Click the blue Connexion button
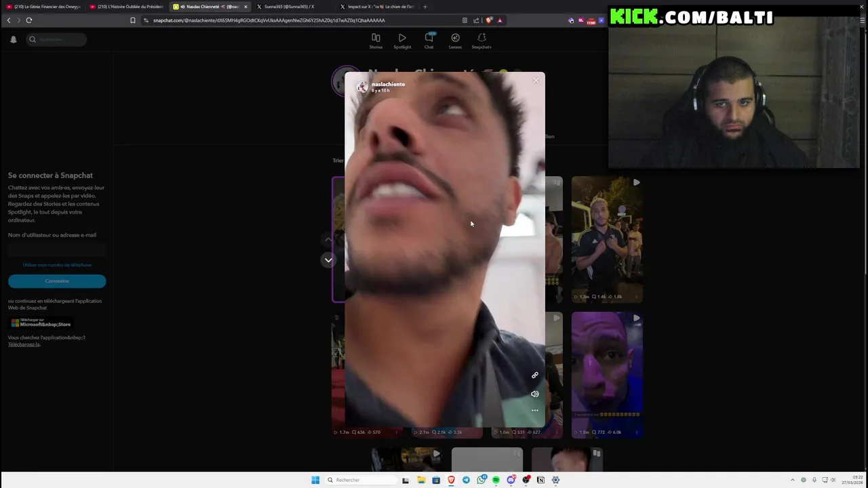The width and height of the screenshot is (868, 488). click(x=57, y=281)
